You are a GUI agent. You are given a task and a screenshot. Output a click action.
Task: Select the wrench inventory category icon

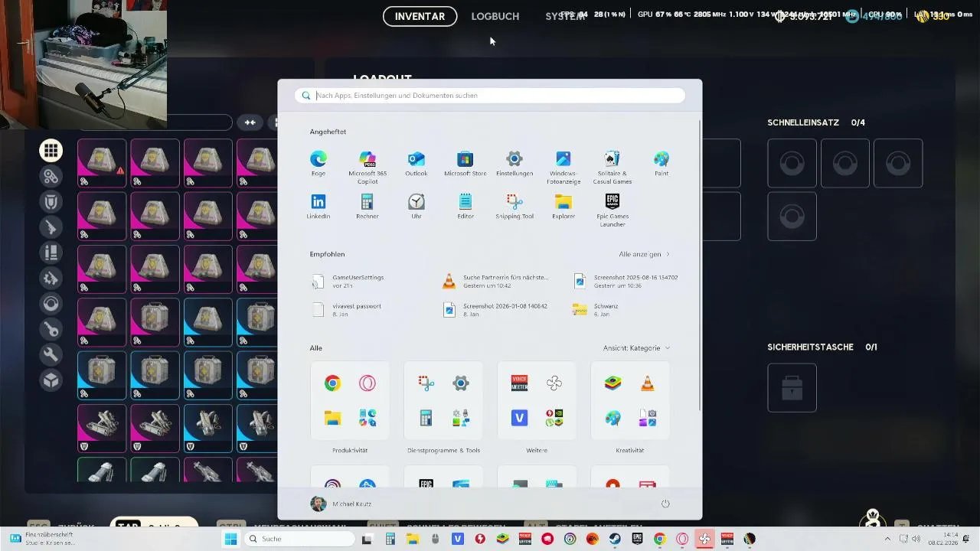pos(51,355)
